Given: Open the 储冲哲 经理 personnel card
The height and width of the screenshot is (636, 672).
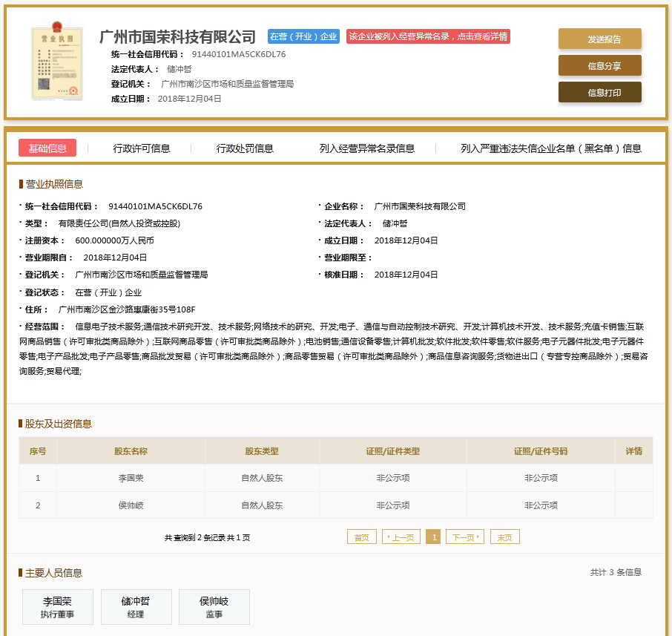Looking at the screenshot, I should pyautogui.click(x=136, y=607).
